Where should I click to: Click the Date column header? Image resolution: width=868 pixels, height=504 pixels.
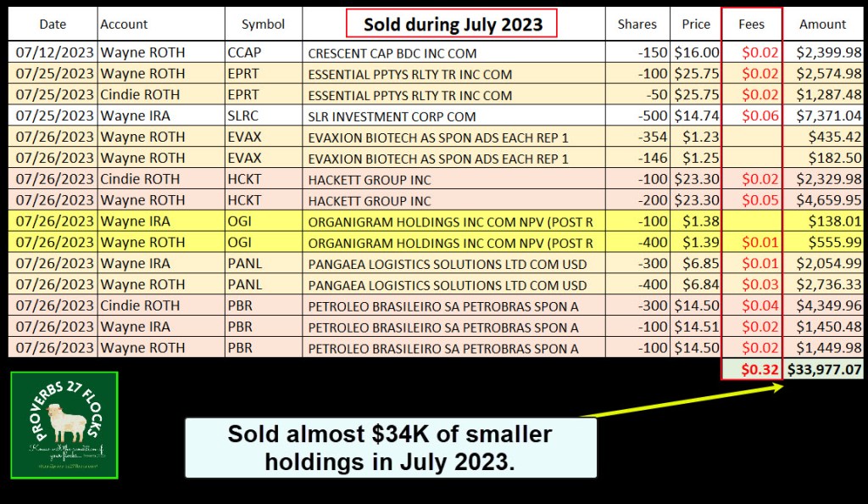[53, 25]
